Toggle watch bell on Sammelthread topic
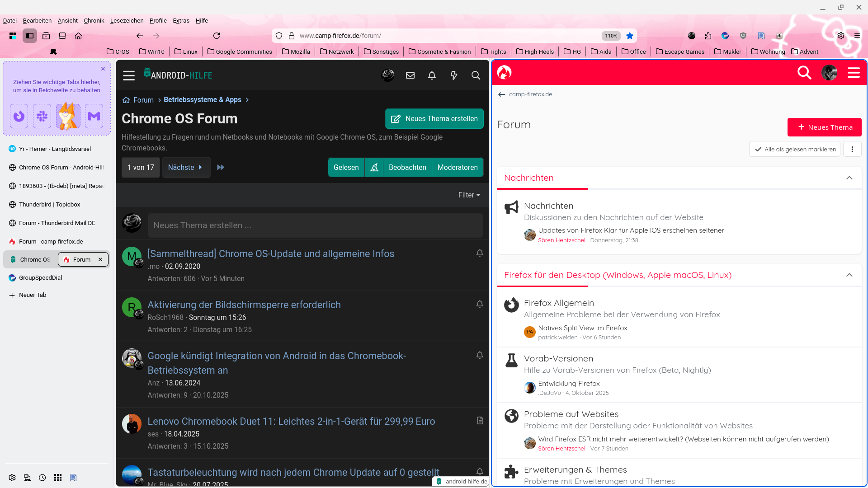The height and width of the screenshot is (488, 868). click(480, 253)
